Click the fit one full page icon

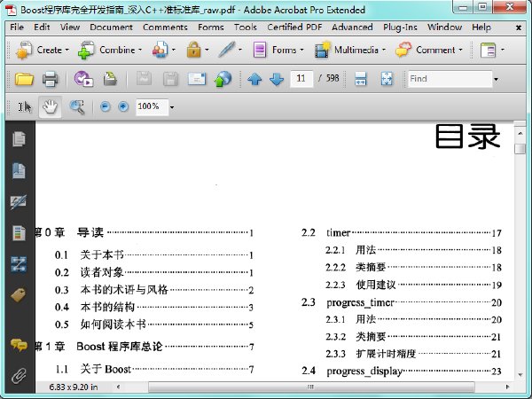pos(387,79)
